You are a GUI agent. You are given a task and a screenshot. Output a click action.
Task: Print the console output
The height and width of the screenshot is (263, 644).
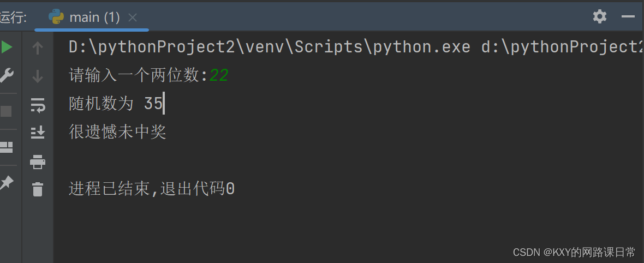click(x=38, y=162)
